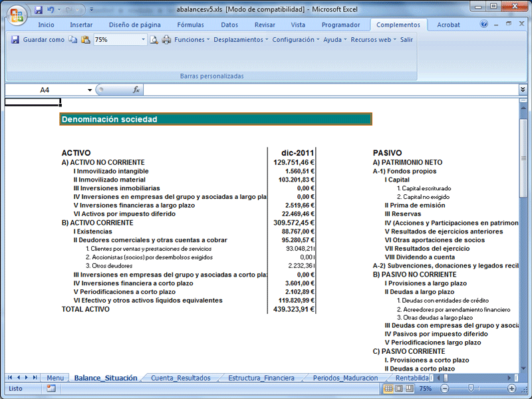Open the Programador ribbon tab

[340, 25]
